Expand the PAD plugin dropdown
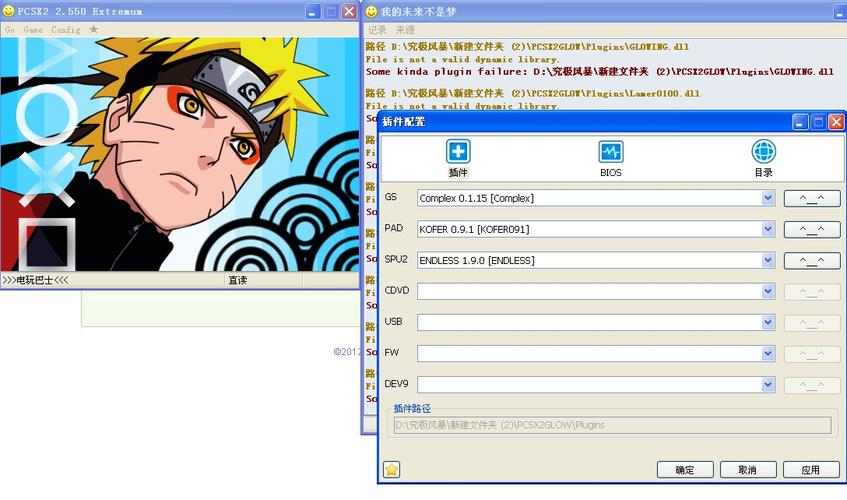Image resolution: width=847 pixels, height=500 pixels. 768,229
